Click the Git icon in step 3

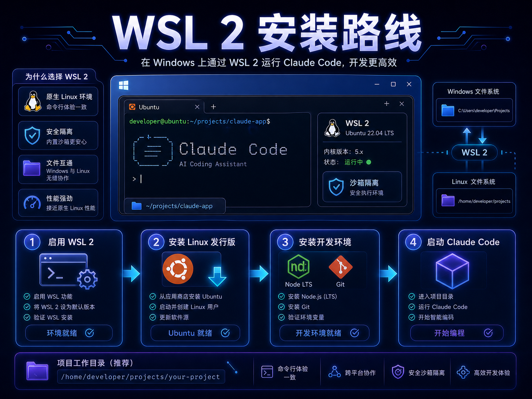coord(341,267)
